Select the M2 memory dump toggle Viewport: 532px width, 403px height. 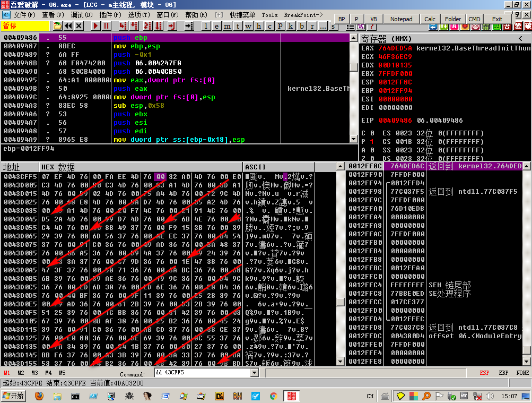tap(21, 373)
